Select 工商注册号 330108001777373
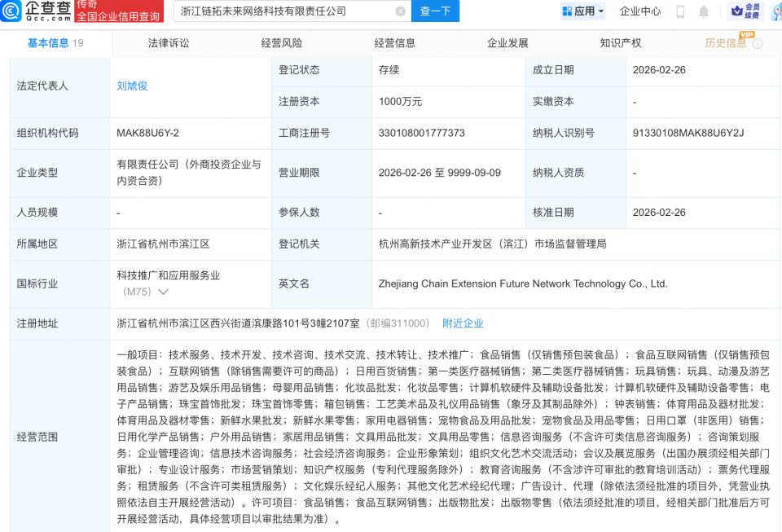 point(421,133)
